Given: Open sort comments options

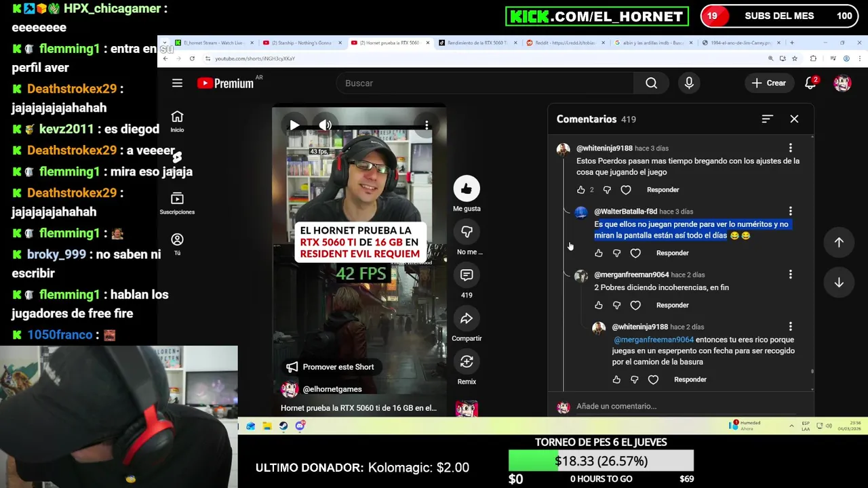Looking at the screenshot, I should click(x=767, y=119).
